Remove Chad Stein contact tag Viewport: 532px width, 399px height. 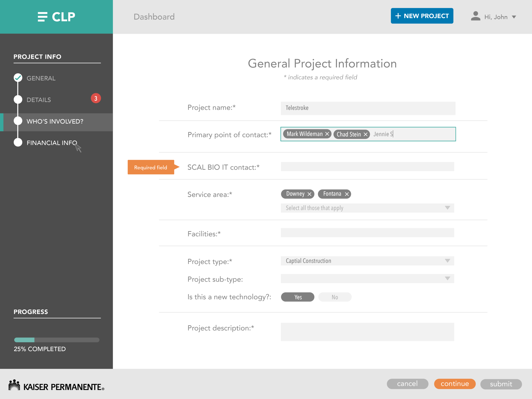pos(366,134)
